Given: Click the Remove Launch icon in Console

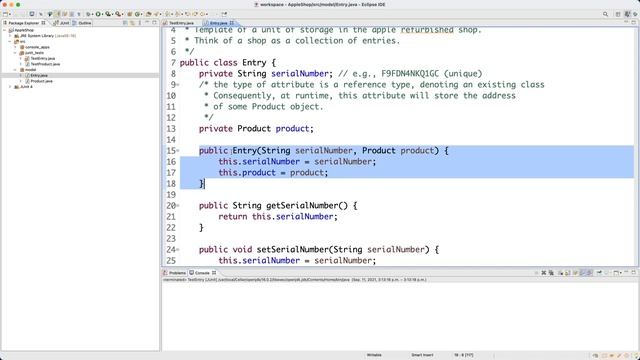Looking at the screenshot, I should (544, 273).
